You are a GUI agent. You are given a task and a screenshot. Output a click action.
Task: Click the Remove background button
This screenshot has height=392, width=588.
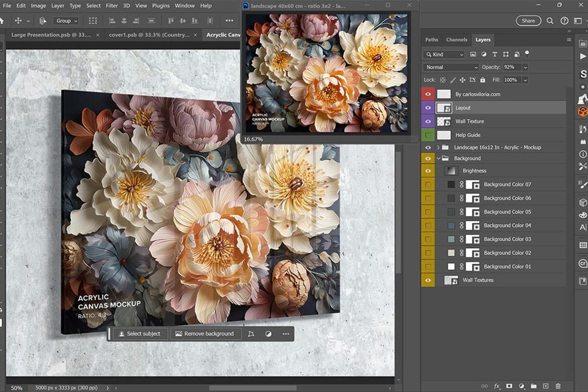click(x=205, y=334)
